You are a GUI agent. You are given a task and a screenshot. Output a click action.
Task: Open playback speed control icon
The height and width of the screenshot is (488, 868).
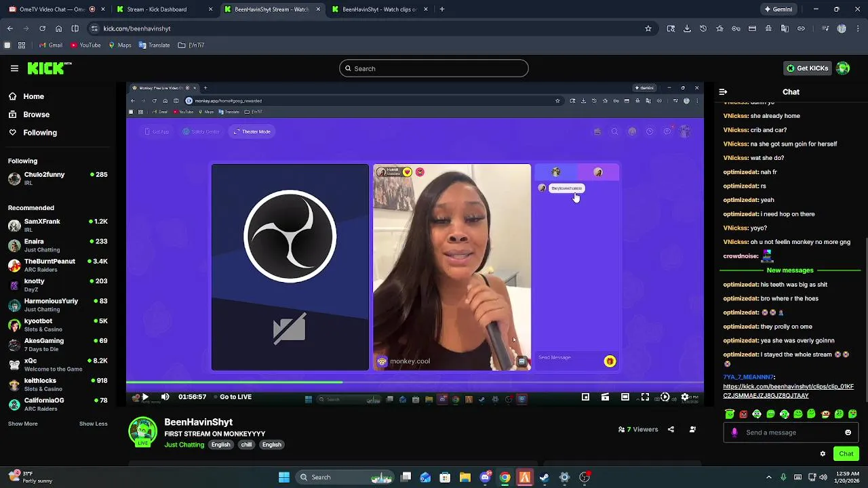pos(665,397)
